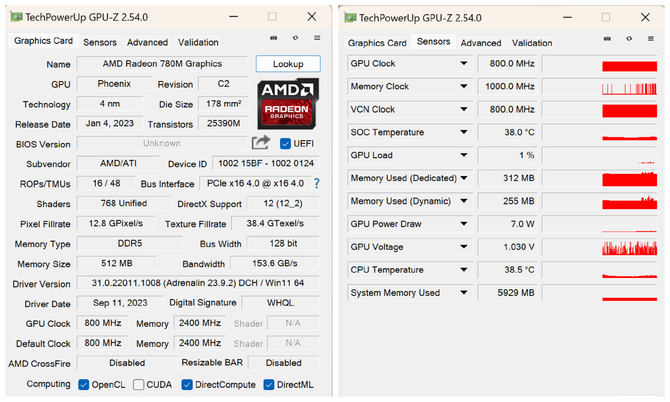Toggle the UEFI checkbox
The width and height of the screenshot is (670, 402).
tap(285, 144)
